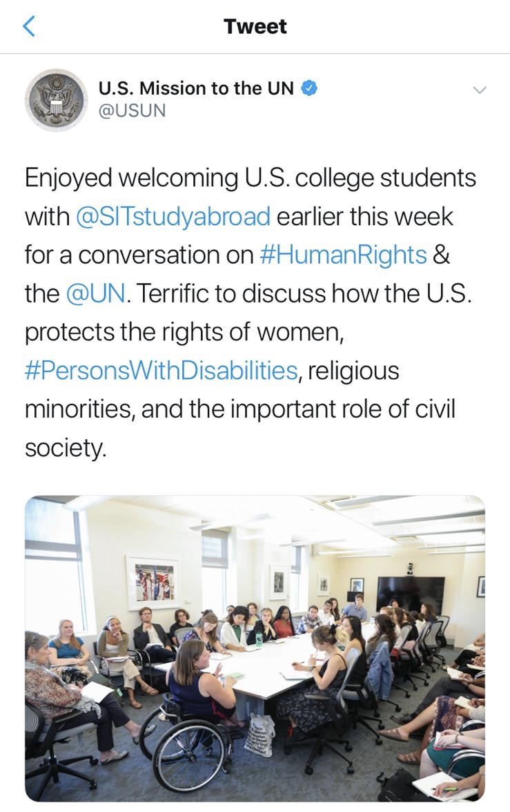Tap the back arrow in the header
The height and width of the screenshot is (812, 510).
[29, 26]
